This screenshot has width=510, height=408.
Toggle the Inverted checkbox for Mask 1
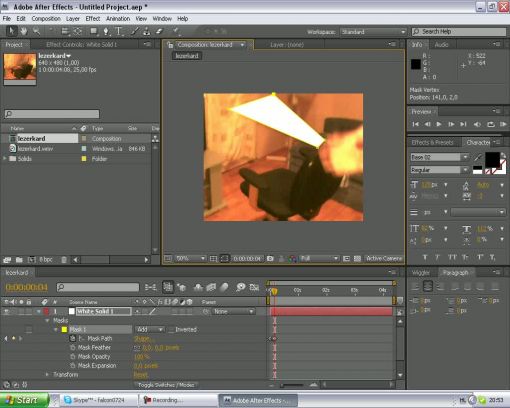(171, 330)
